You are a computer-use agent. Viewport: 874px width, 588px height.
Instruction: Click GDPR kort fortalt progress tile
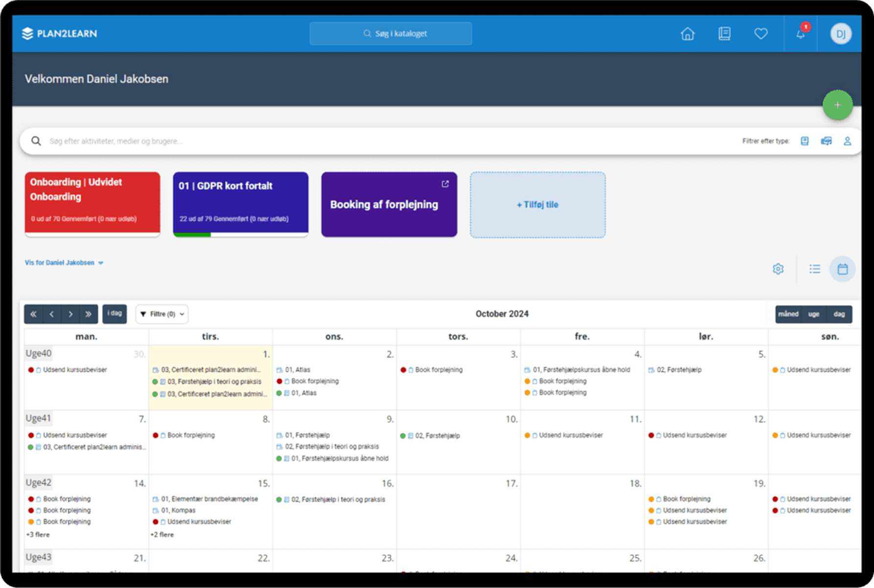tap(240, 204)
